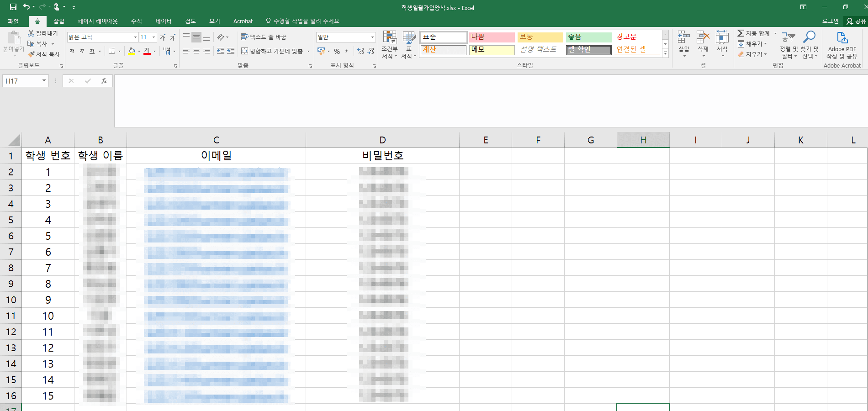Open the font size dropdown
This screenshot has height=411, width=868.
[154, 37]
